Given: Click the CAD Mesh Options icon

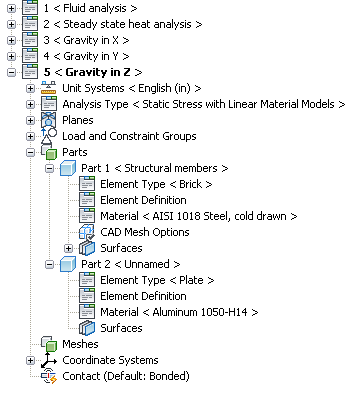Looking at the screenshot, I should click(87, 232).
